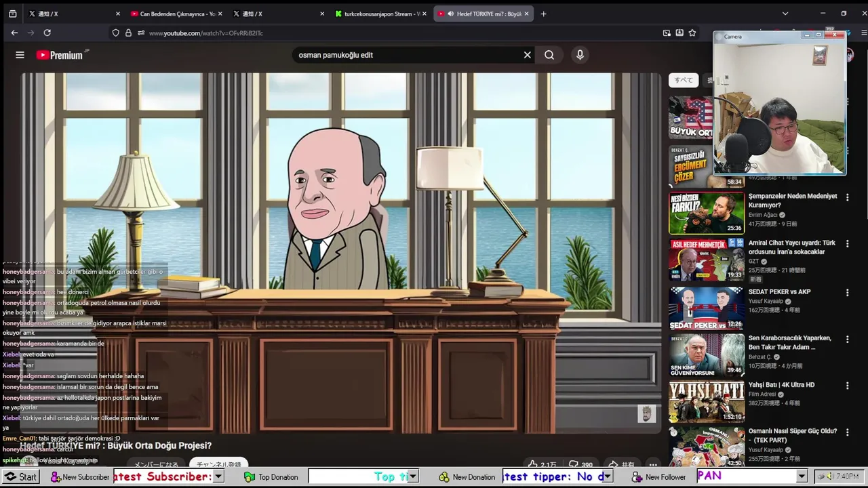Open options for Yahşi Batı video

tap(847, 385)
